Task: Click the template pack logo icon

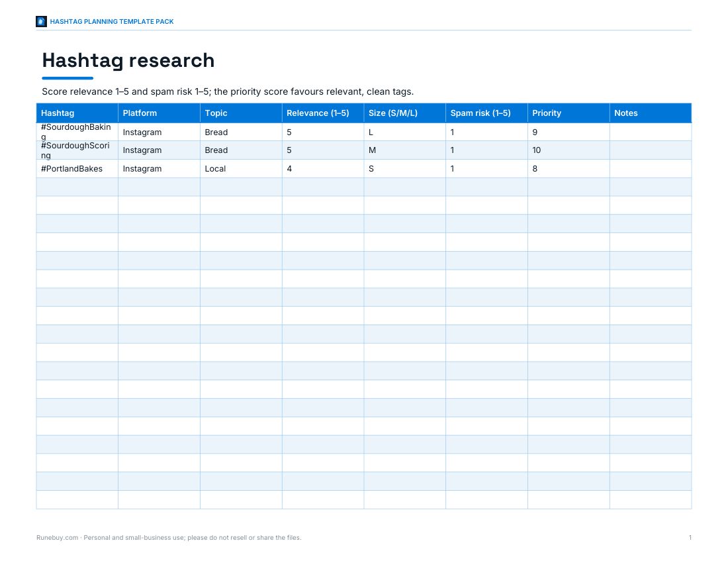Action: (x=41, y=21)
